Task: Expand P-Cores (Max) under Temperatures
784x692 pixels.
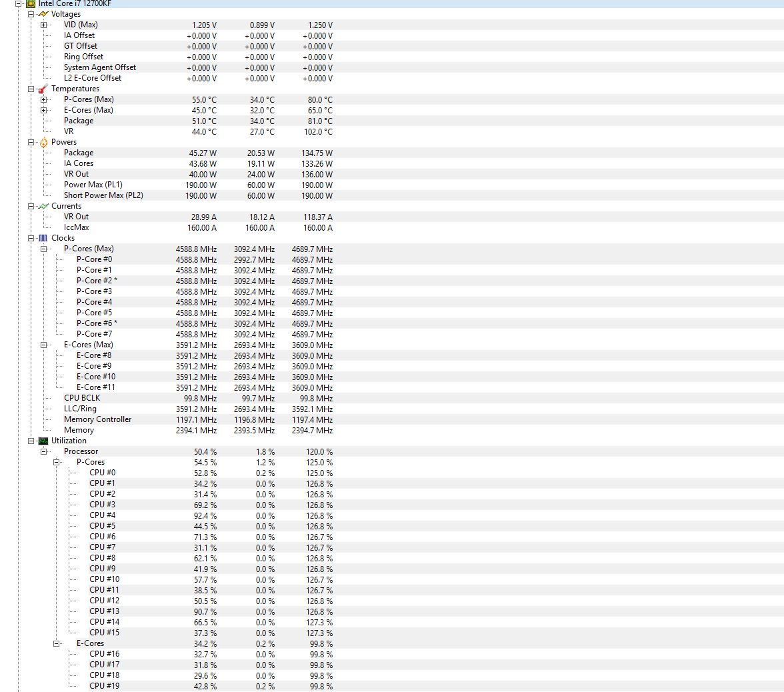Action: tap(44, 99)
